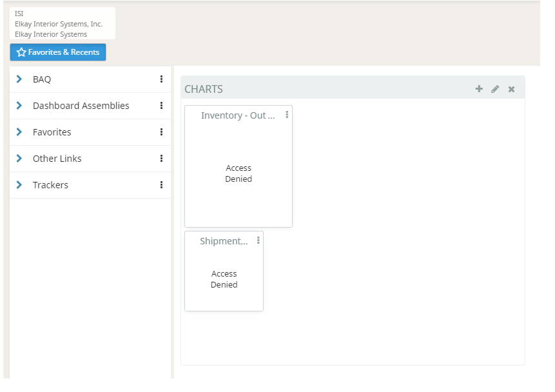Open the BAQ three-dot options menu
Viewport: 555px width, 392px height.
[161, 79]
